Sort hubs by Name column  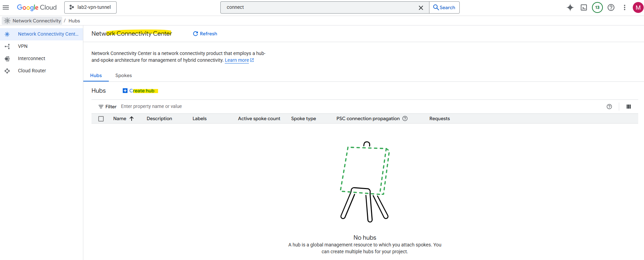(x=120, y=118)
